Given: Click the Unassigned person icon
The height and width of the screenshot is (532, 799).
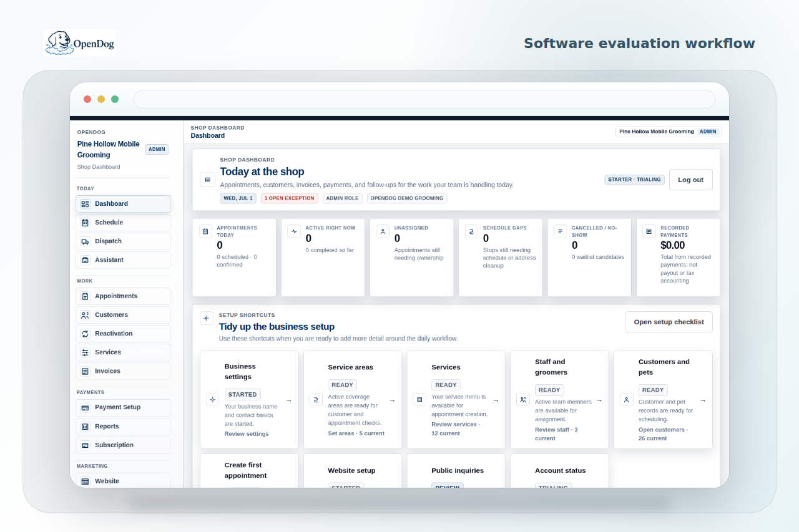Looking at the screenshot, I should 383,231.
